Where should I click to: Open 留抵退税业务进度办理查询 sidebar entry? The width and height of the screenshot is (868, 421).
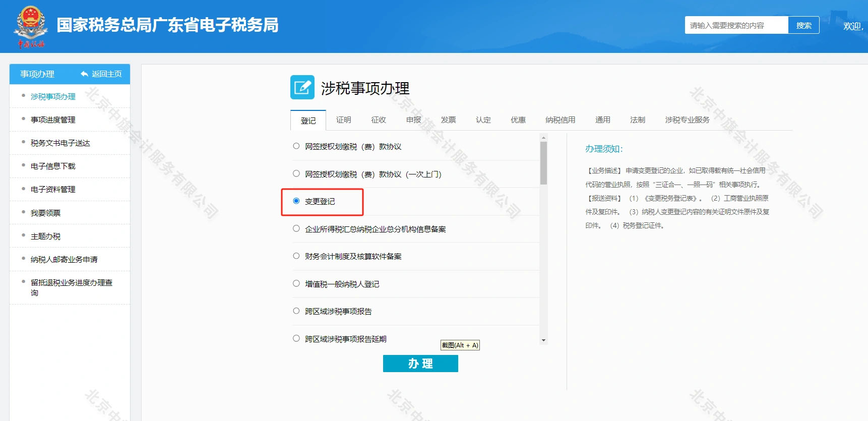point(71,287)
